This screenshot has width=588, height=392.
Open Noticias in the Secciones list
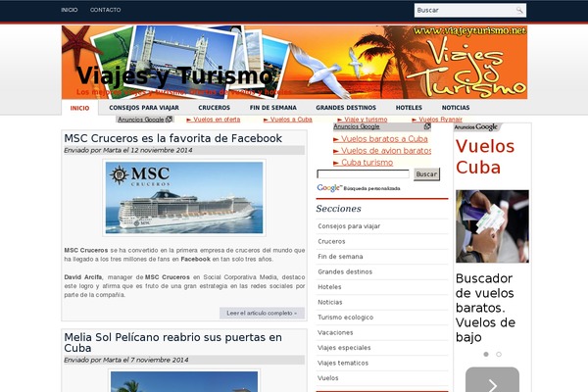point(330,303)
